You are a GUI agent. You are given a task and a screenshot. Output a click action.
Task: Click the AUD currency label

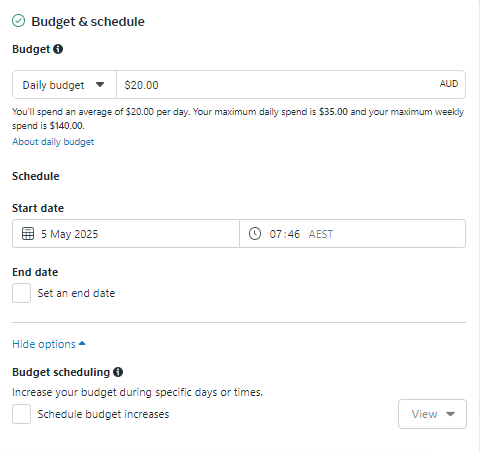tap(449, 84)
